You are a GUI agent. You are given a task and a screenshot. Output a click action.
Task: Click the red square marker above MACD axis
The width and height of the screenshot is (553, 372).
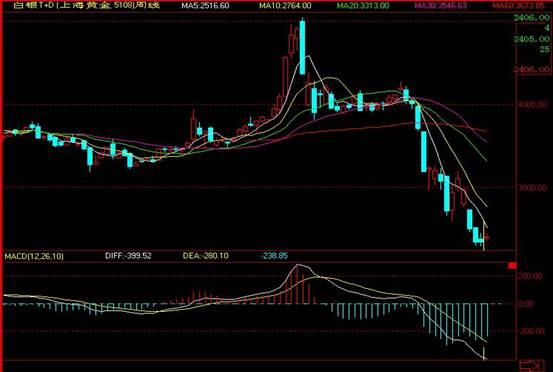point(512,265)
